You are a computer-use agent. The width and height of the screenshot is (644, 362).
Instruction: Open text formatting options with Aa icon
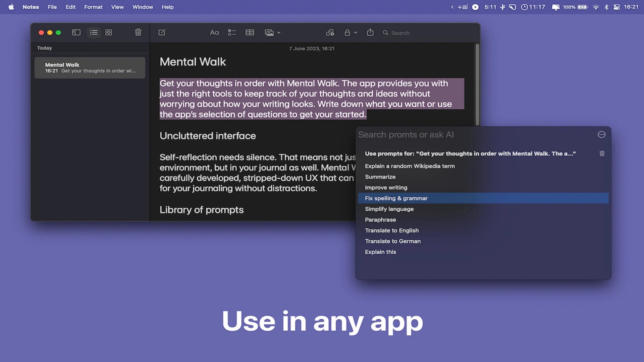coord(214,32)
